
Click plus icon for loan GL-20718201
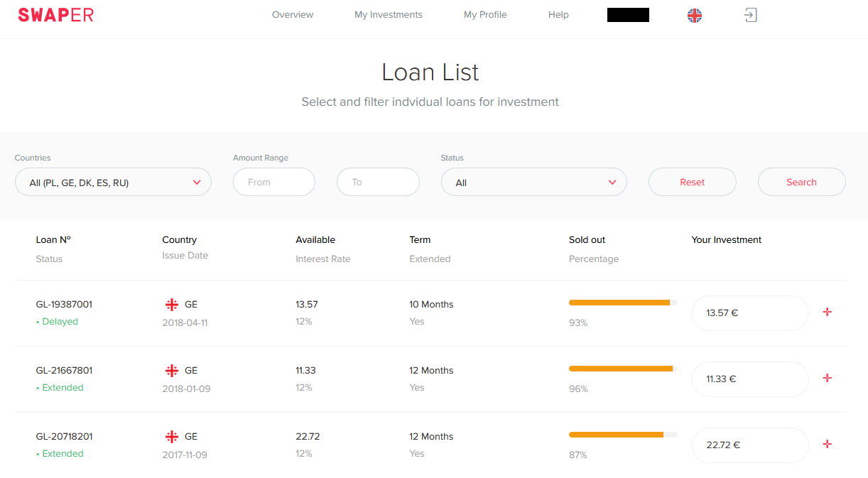[827, 444]
